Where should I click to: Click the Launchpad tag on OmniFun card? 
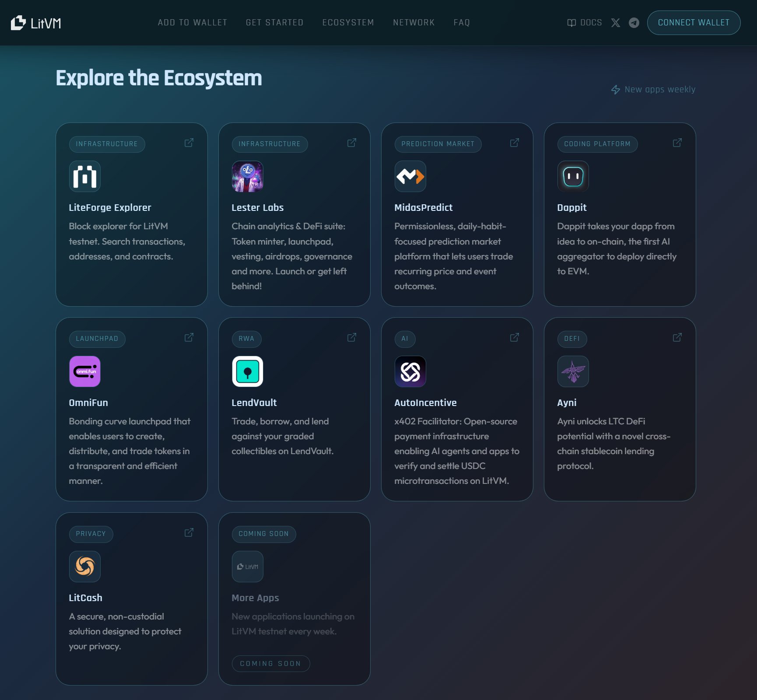97,339
